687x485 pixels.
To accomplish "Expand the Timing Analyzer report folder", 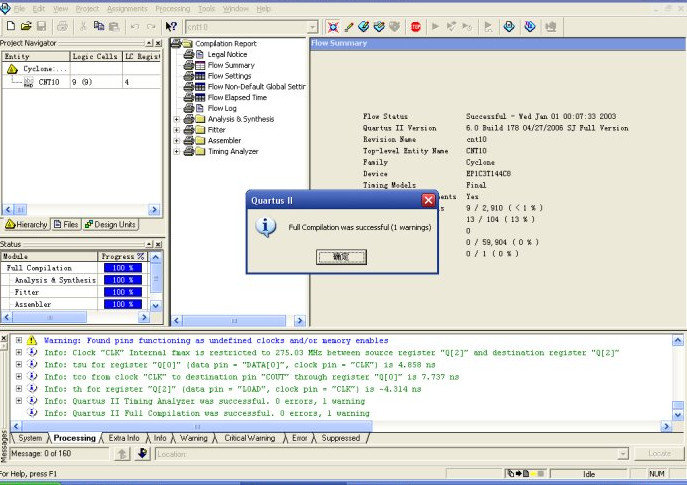I will coord(177,152).
